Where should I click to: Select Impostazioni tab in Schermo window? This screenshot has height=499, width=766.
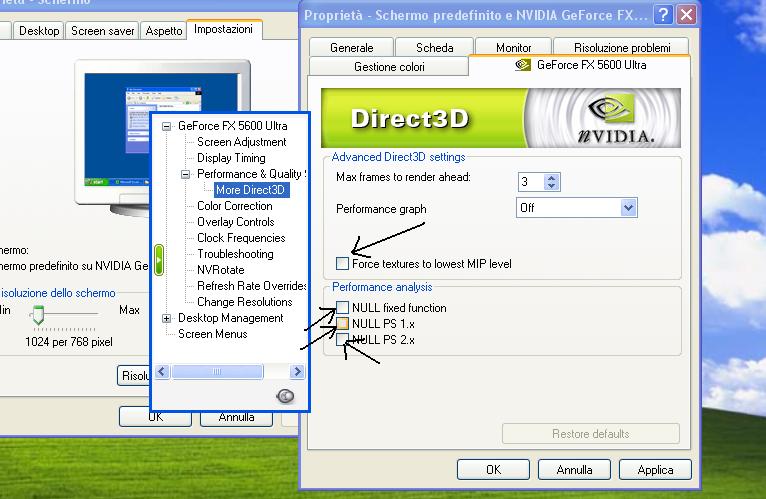224,29
